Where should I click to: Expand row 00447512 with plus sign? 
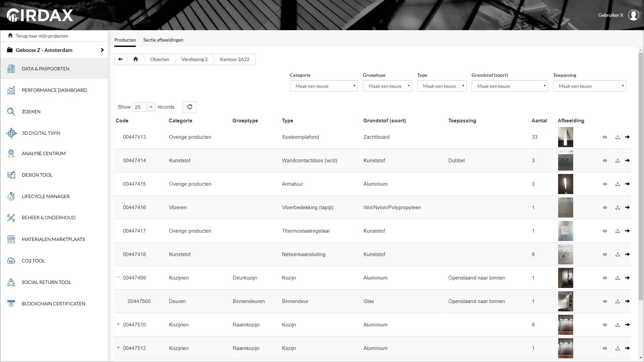118,348
